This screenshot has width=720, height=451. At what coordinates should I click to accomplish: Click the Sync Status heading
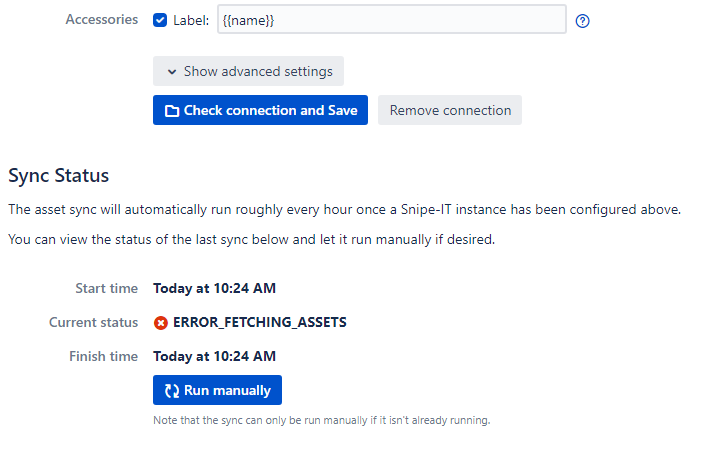pyautogui.click(x=59, y=176)
